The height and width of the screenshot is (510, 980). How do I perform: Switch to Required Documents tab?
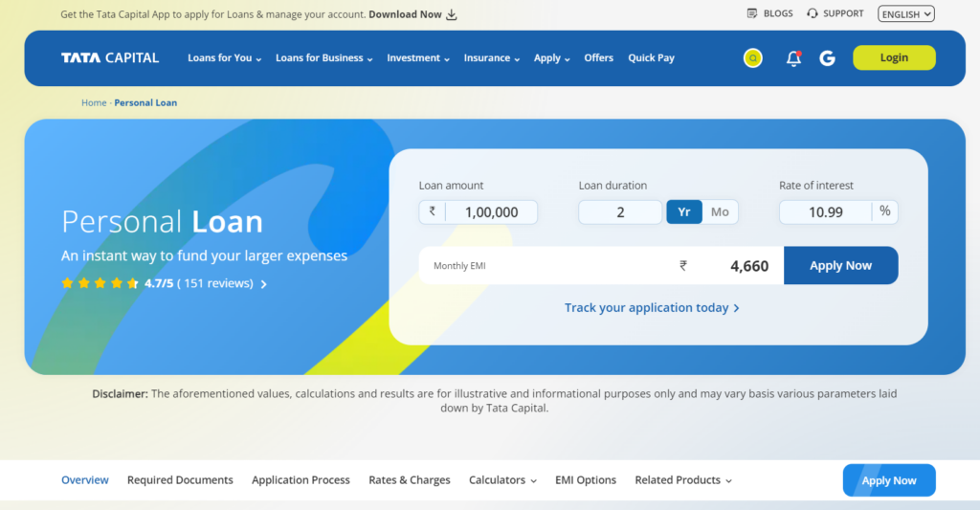180,480
